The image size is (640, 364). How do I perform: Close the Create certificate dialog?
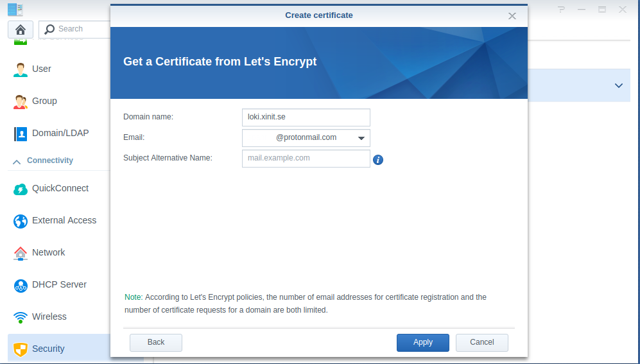click(512, 16)
